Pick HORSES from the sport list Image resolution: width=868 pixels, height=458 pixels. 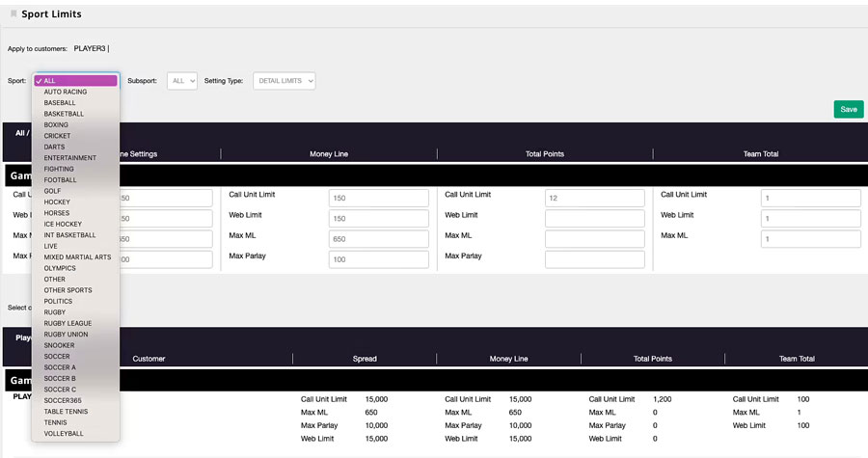[57, 213]
